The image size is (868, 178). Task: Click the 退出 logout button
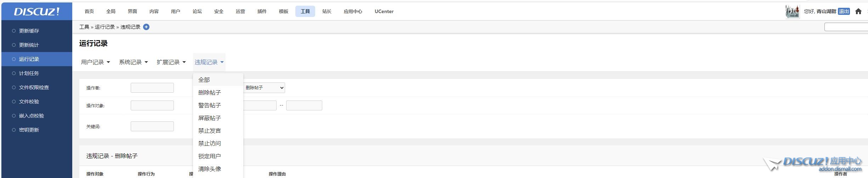(844, 11)
